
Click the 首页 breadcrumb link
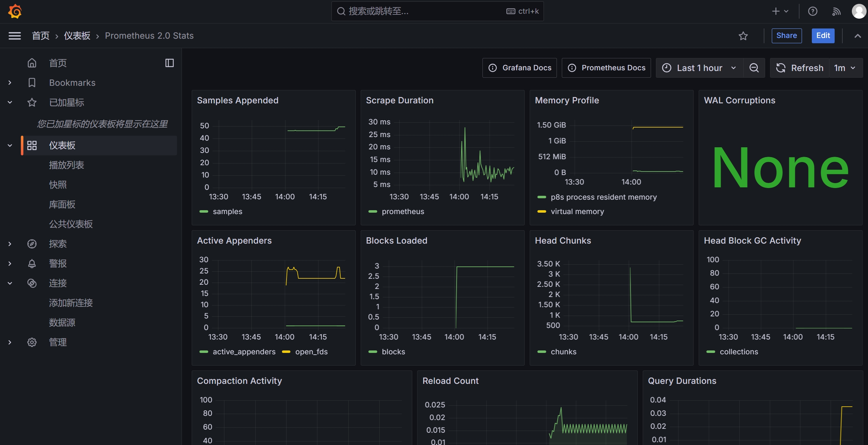[x=41, y=36]
